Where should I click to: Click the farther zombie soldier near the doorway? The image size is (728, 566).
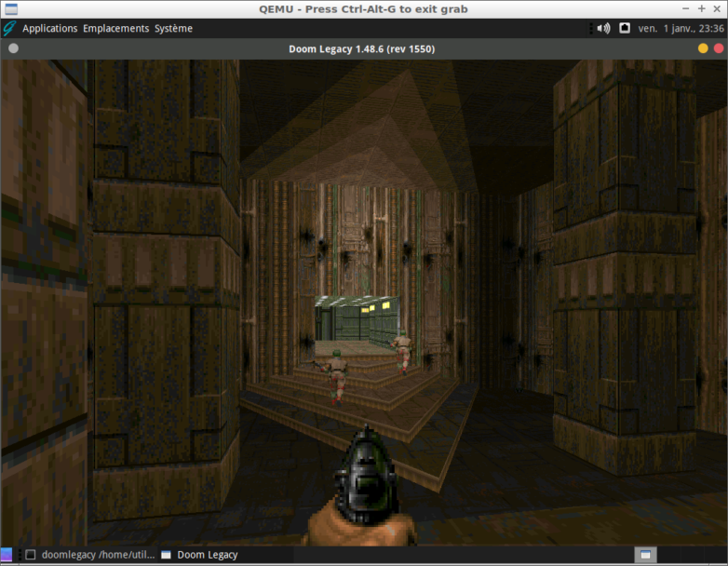pos(402,352)
